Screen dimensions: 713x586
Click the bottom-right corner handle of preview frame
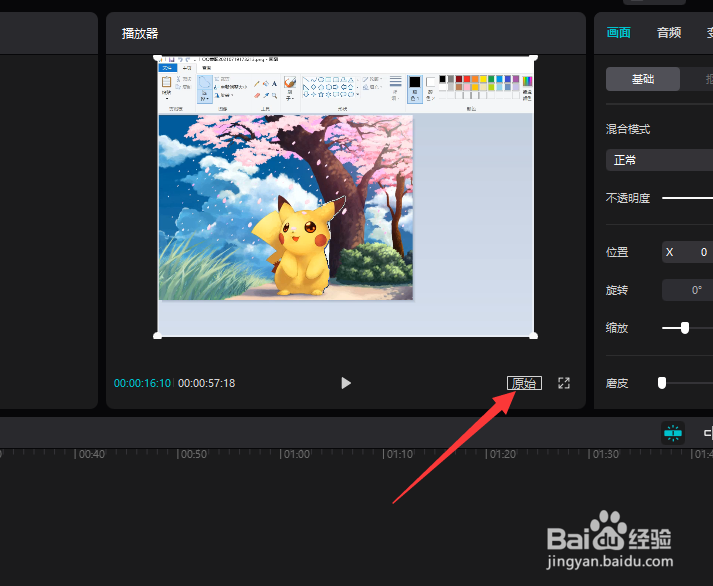[534, 336]
